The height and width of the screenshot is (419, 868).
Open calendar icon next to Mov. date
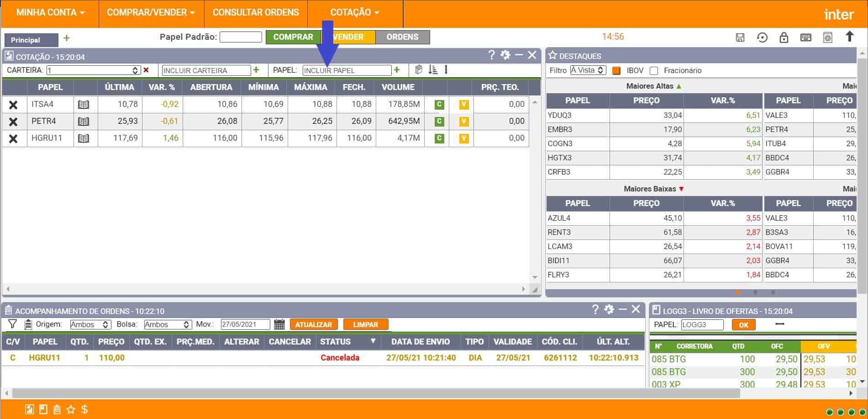click(279, 324)
